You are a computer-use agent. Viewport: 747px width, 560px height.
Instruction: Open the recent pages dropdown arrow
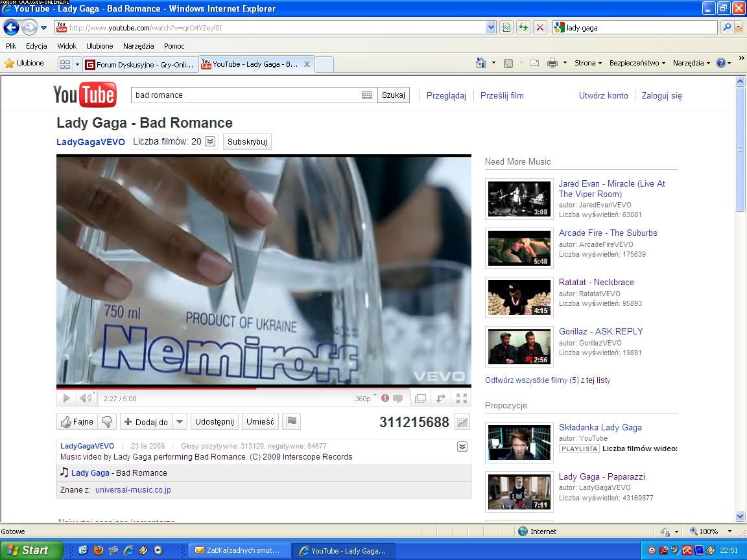click(44, 28)
